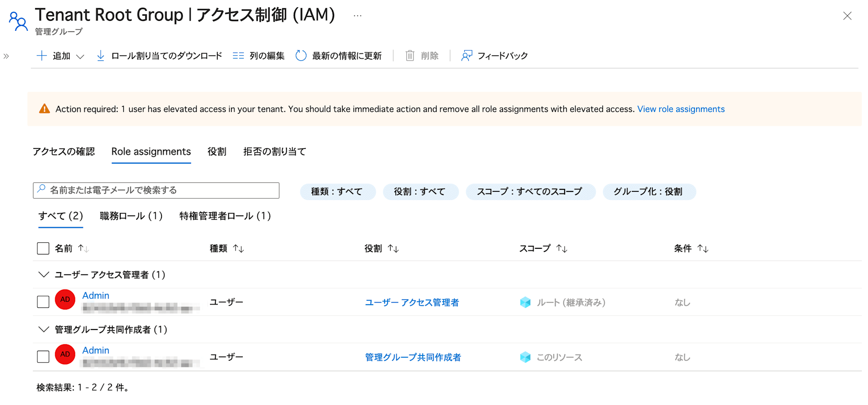This screenshot has width=868, height=405.
Task: Sort by 役割 column arrows
Action: pyautogui.click(x=393, y=248)
